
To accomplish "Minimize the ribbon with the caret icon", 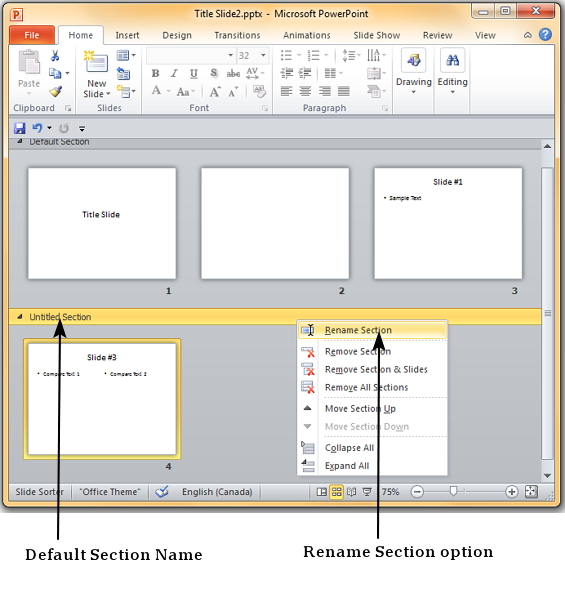I will 528,35.
